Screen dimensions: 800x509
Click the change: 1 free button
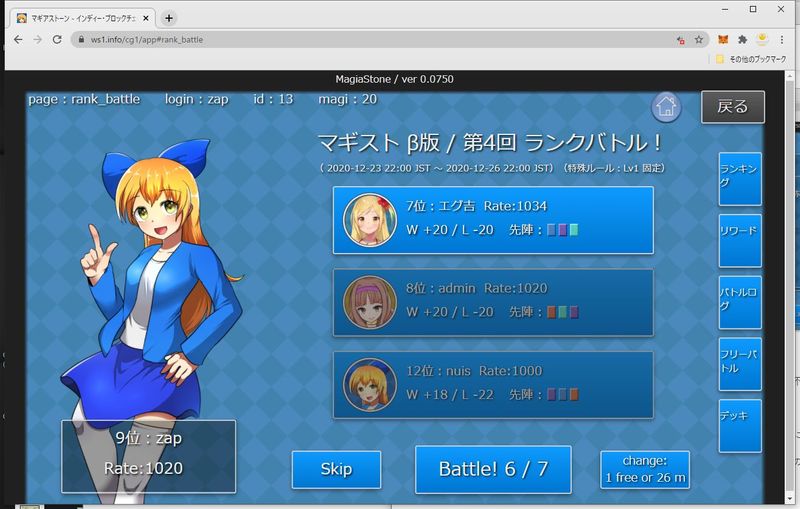coord(645,469)
